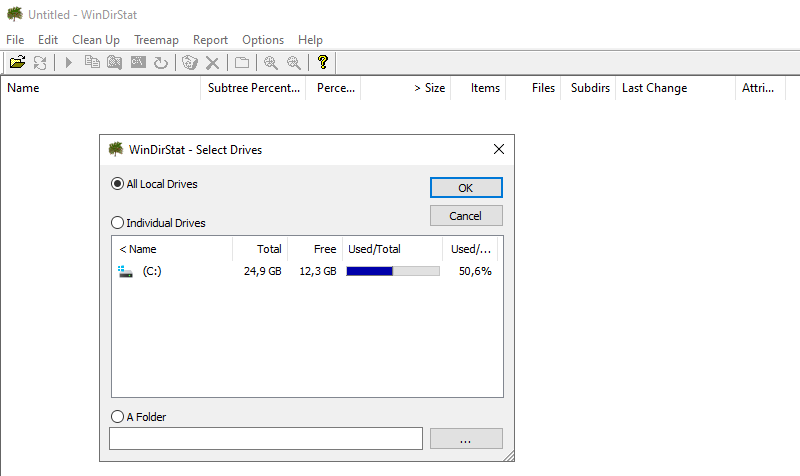This screenshot has width=800, height=476.
Task: Click the Delete to Recycle Bin icon
Action: (x=190, y=62)
